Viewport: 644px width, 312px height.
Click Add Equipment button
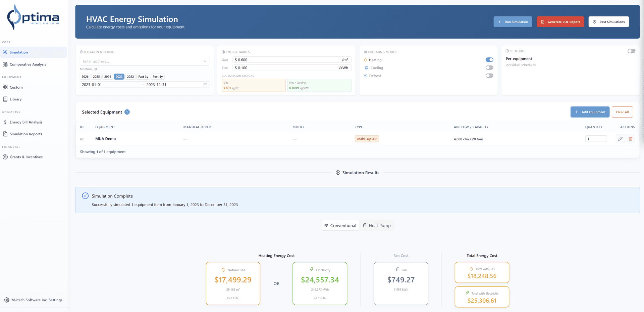click(590, 112)
